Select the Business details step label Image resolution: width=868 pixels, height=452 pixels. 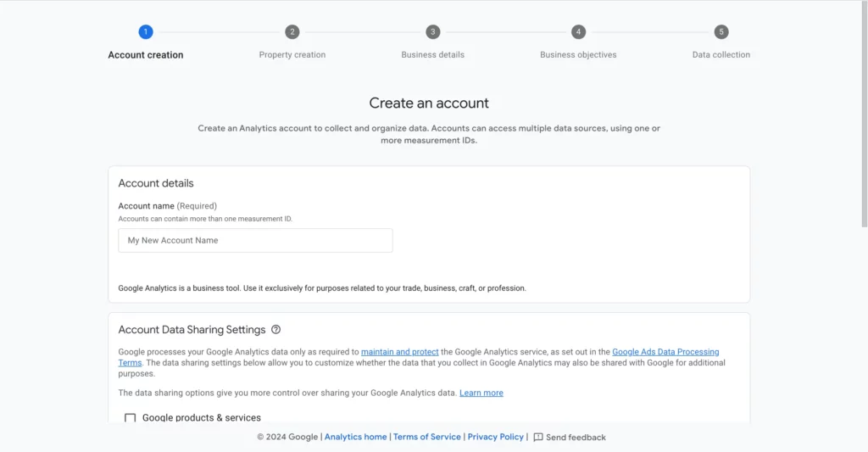click(433, 55)
